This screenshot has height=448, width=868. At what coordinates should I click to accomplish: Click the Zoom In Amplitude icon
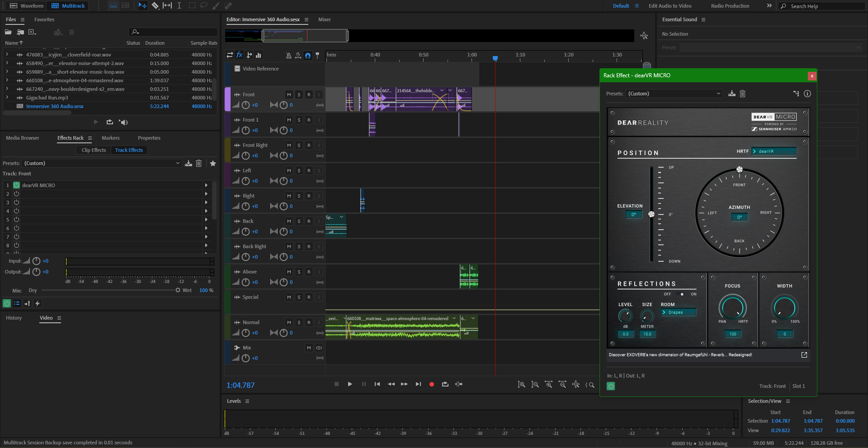pos(522,384)
